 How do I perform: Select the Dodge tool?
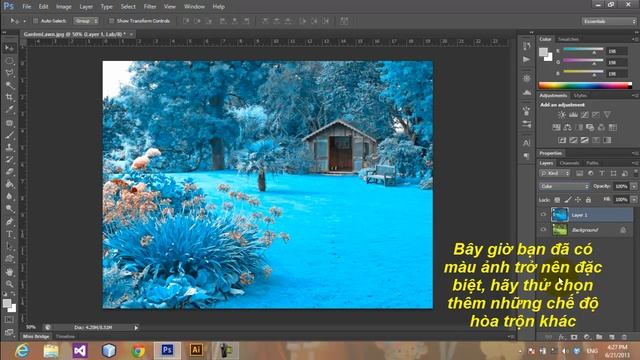9,209
